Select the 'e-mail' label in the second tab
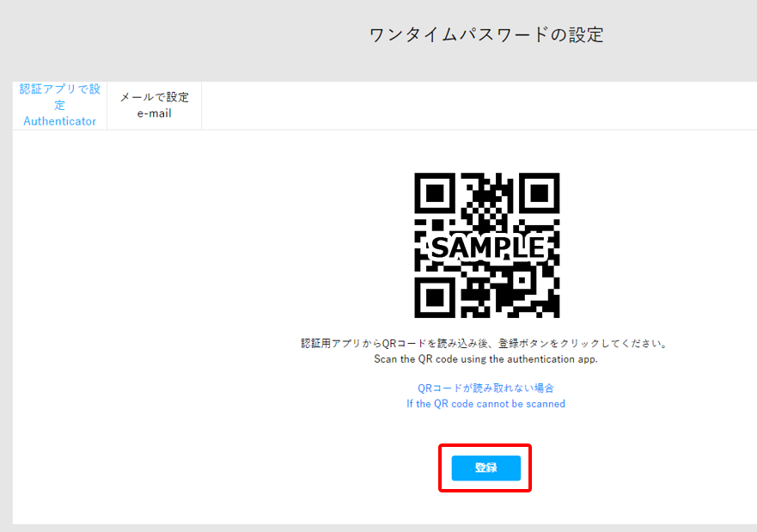 pyautogui.click(x=155, y=113)
